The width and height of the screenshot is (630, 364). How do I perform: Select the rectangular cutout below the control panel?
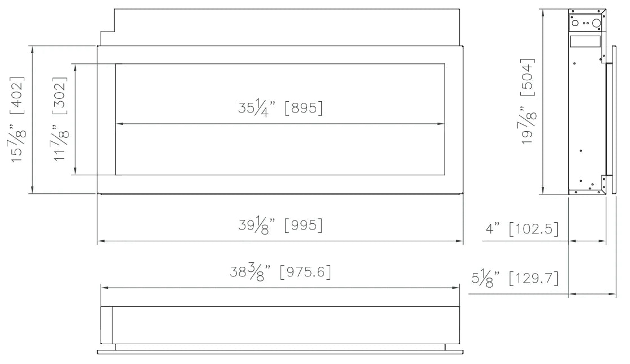coord(585,42)
